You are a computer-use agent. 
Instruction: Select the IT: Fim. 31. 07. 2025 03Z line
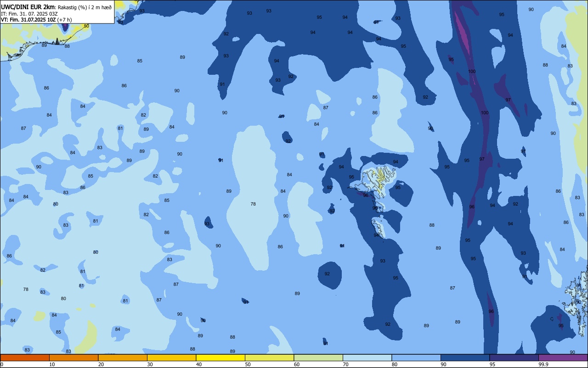coord(29,13)
